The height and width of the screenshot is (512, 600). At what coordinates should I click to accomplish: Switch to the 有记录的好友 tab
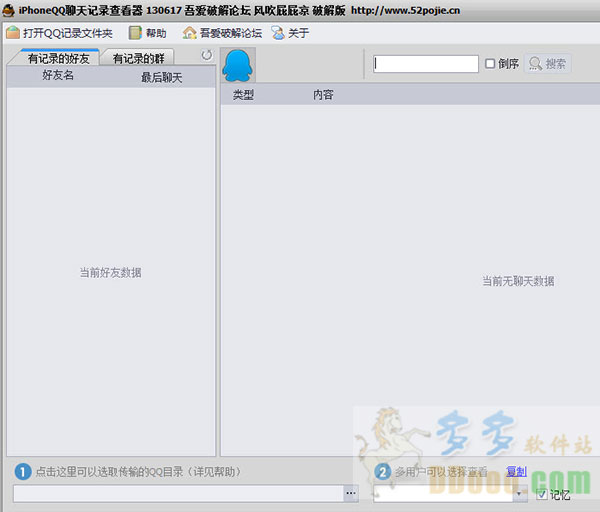[58, 58]
